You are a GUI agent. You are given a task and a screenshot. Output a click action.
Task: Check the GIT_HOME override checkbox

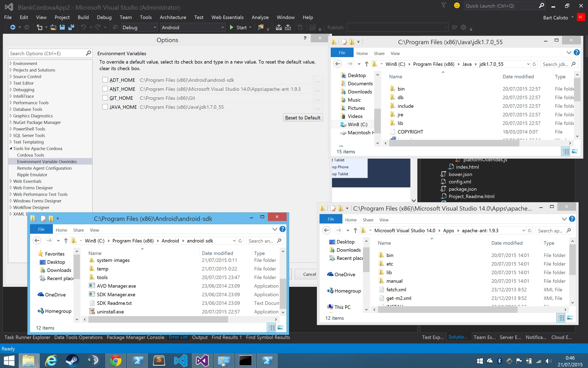[105, 98]
